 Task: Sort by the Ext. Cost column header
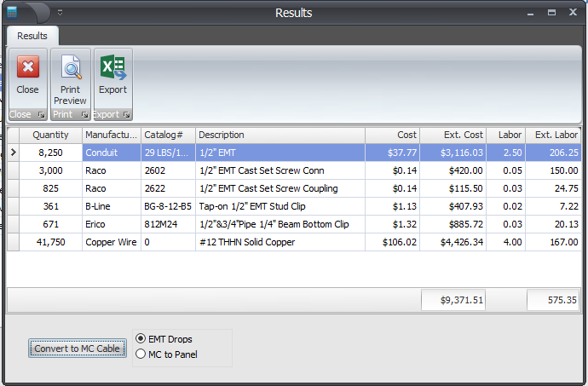(463, 135)
